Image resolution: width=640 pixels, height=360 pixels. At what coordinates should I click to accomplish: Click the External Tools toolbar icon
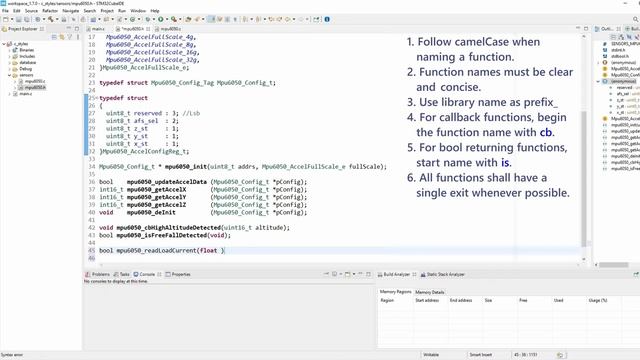(174, 19)
